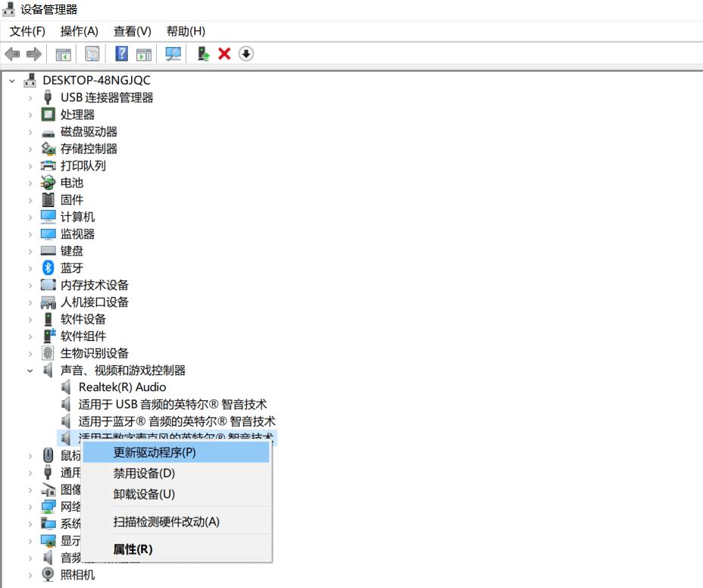Click the Bluetooth 蓝牙 device icon
Image resolution: width=703 pixels, height=588 pixels.
[47, 267]
